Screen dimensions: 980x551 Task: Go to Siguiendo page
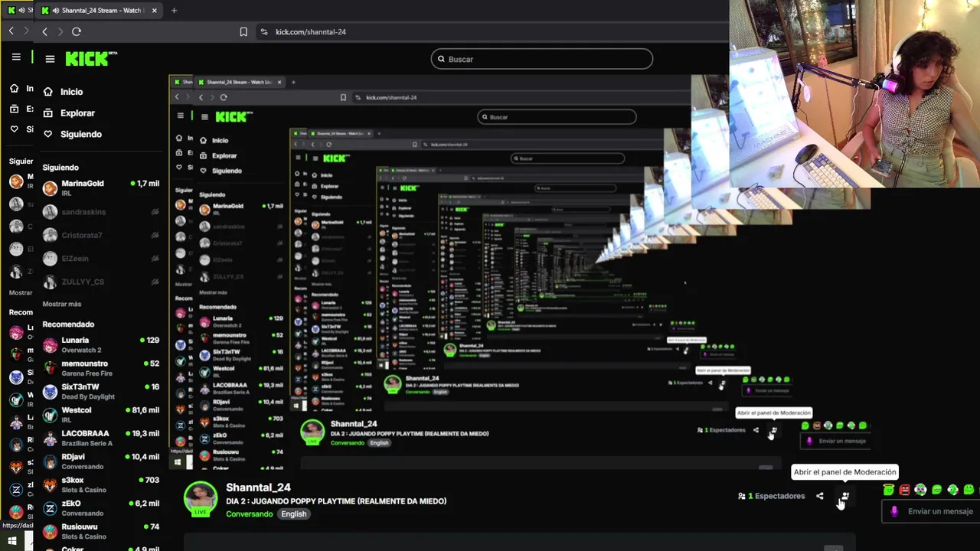(80, 134)
